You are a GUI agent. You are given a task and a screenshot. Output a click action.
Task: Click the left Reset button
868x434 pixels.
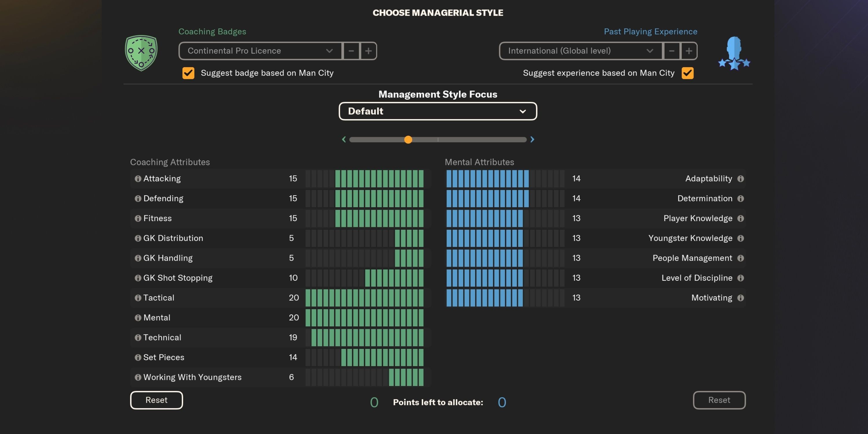click(156, 400)
